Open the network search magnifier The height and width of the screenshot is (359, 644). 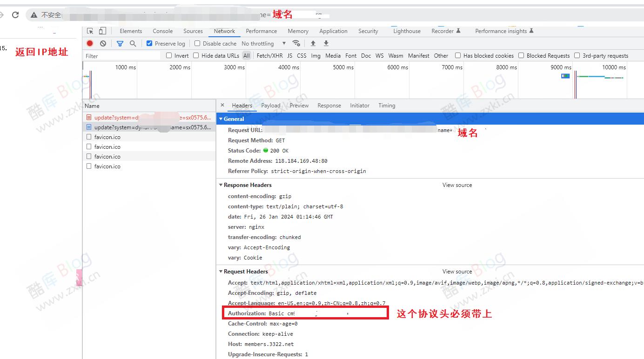point(133,43)
